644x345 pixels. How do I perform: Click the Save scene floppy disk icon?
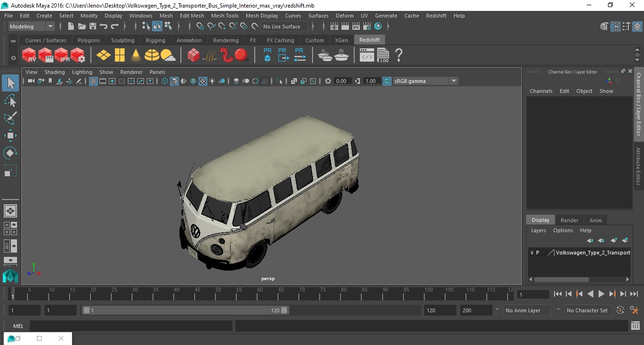(x=93, y=27)
